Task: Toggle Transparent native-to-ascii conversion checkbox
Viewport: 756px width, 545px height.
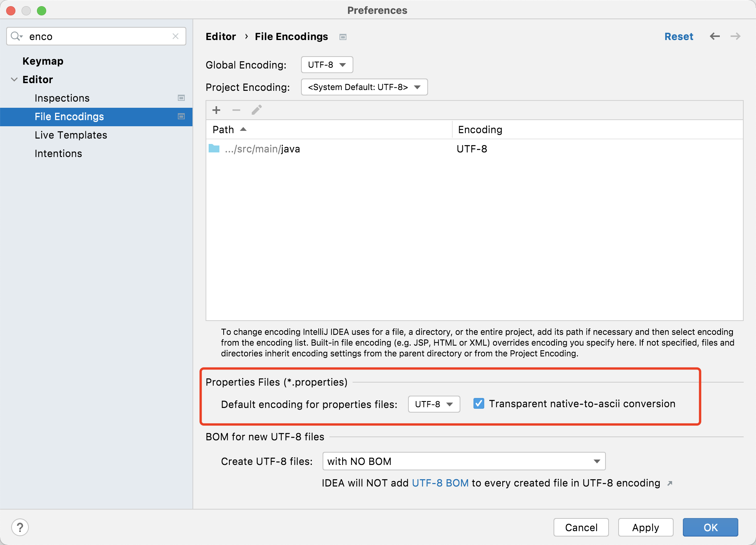Action: [479, 403]
